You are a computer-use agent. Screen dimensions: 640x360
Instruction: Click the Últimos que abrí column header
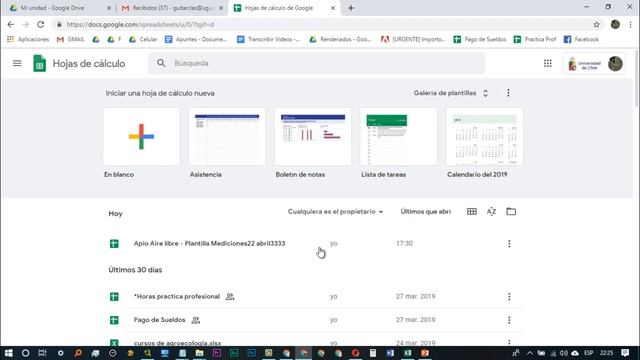426,211
